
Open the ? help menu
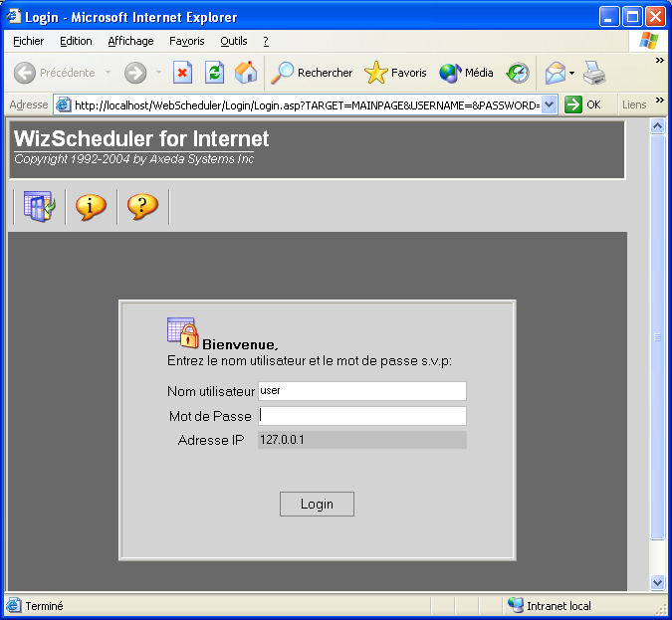266,41
